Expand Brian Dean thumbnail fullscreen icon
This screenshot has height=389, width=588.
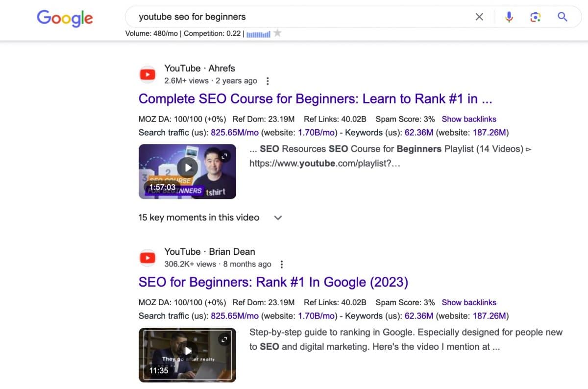point(224,339)
